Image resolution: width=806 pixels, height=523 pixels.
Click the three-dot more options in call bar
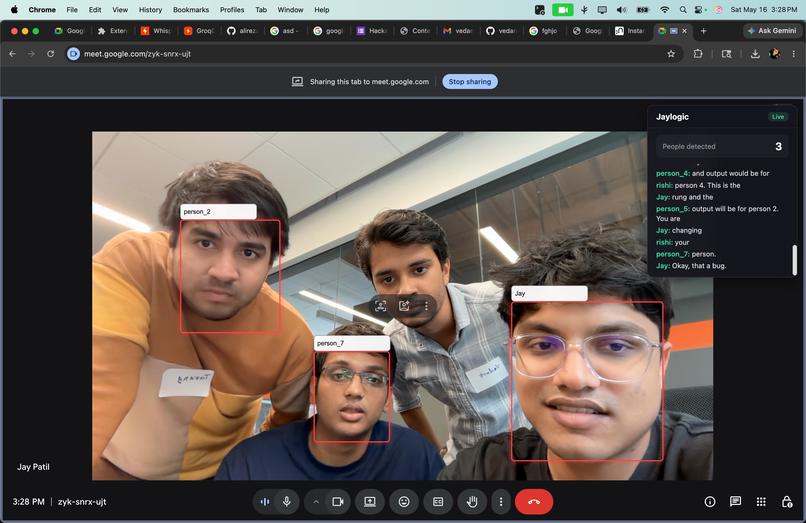coord(501,501)
